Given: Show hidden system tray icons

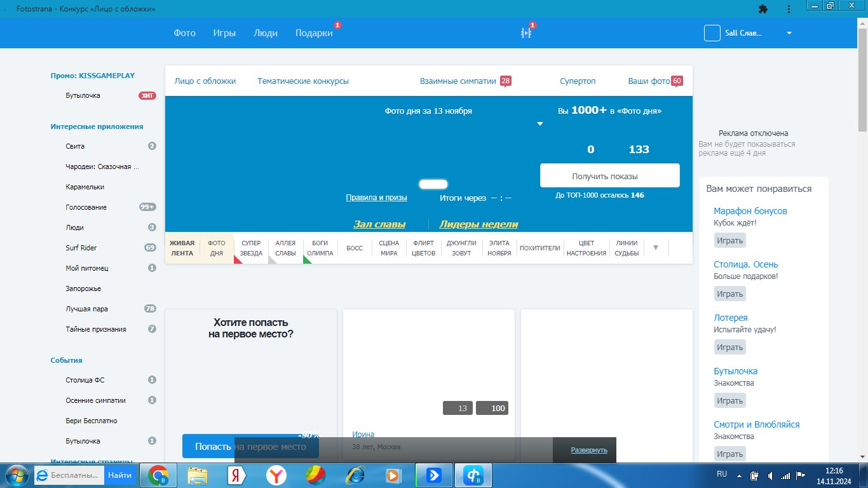Looking at the screenshot, I should 739,475.
